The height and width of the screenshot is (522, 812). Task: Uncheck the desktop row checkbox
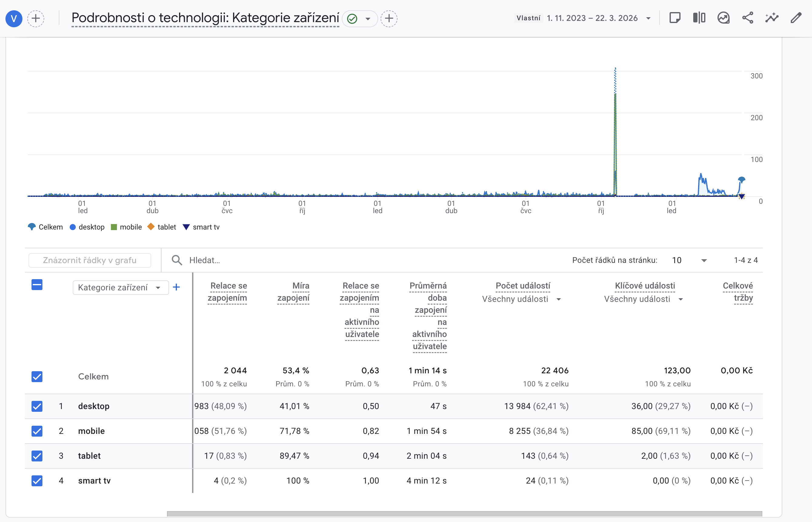point(37,406)
